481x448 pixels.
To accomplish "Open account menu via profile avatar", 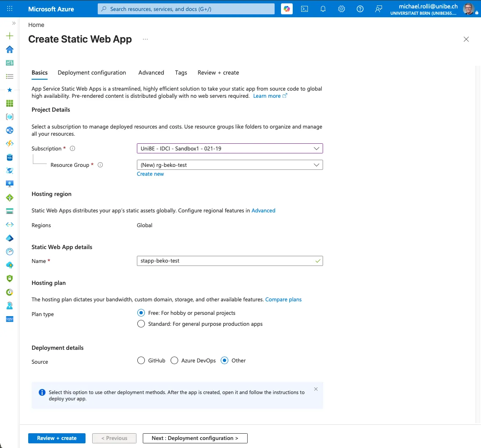I will (468, 9).
